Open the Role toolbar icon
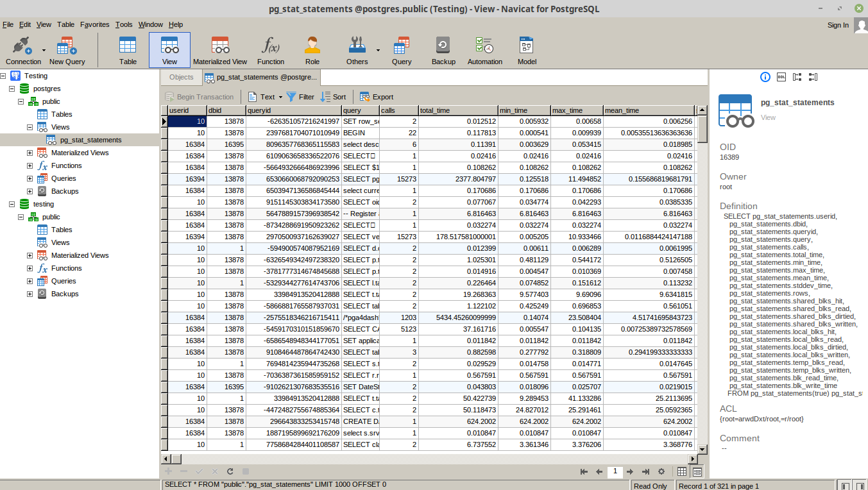The image size is (868, 490). [312, 50]
